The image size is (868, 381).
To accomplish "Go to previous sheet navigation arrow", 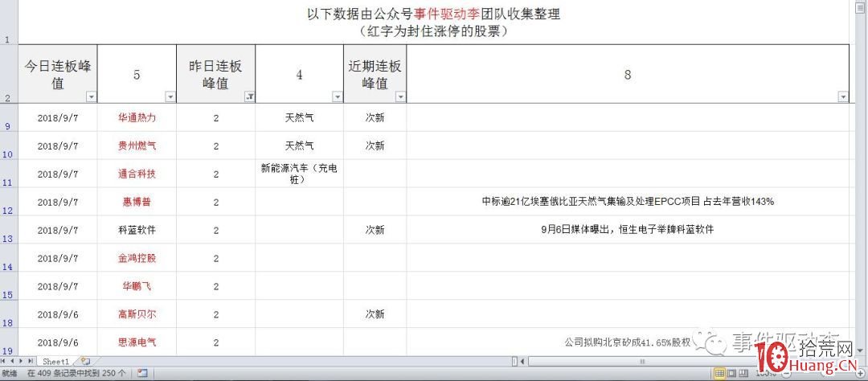I will (x=14, y=361).
